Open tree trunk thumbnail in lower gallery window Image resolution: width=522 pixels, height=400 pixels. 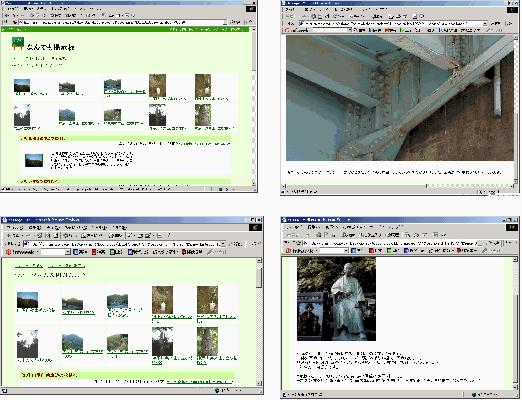[x=207, y=342]
